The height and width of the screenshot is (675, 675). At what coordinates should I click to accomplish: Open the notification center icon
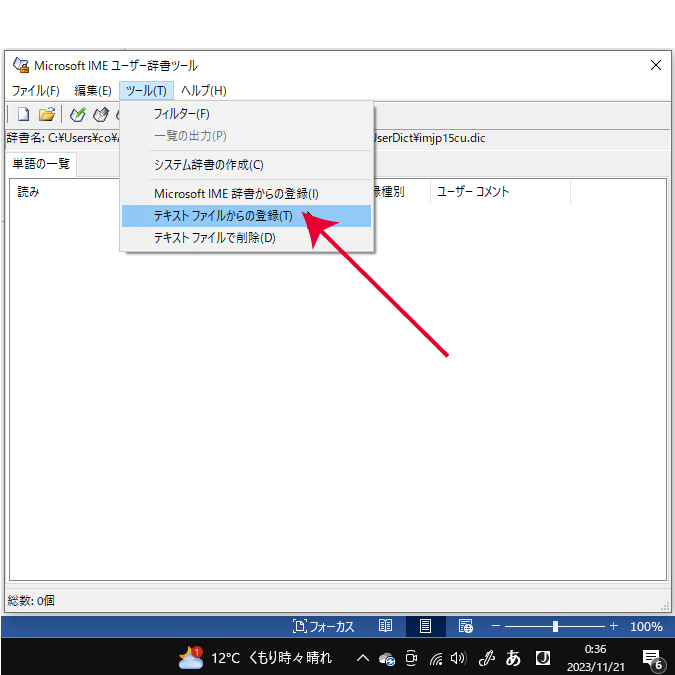pyautogui.click(x=652, y=659)
